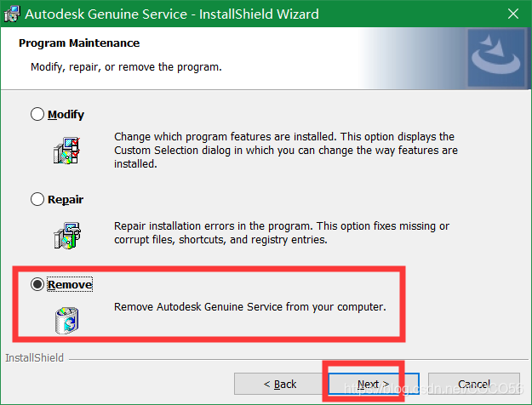The height and width of the screenshot is (405, 532).
Task: Click the Remove recycle bin icon
Action: point(65,318)
